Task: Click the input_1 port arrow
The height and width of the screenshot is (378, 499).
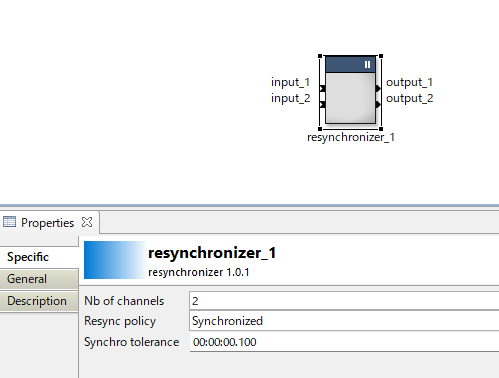Action: coord(323,88)
